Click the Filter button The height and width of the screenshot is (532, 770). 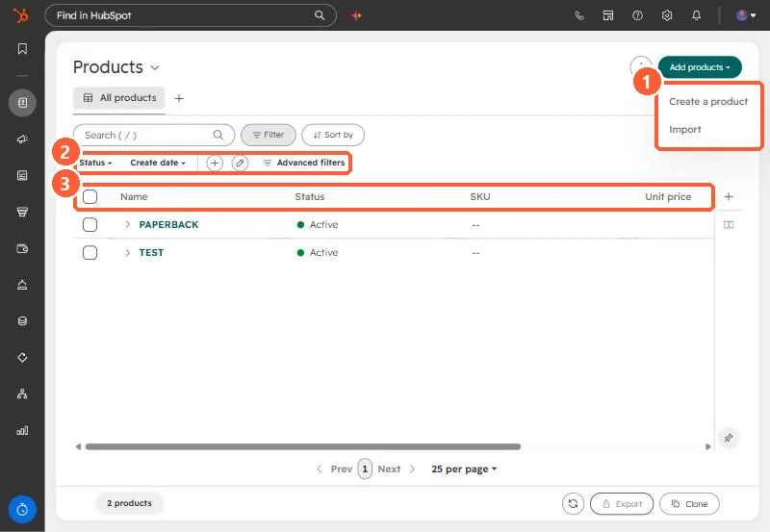(x=269, y=135)
